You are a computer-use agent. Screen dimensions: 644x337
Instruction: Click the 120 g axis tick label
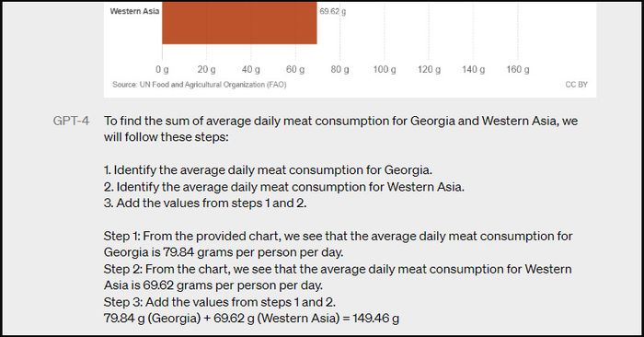click(430, 69)
